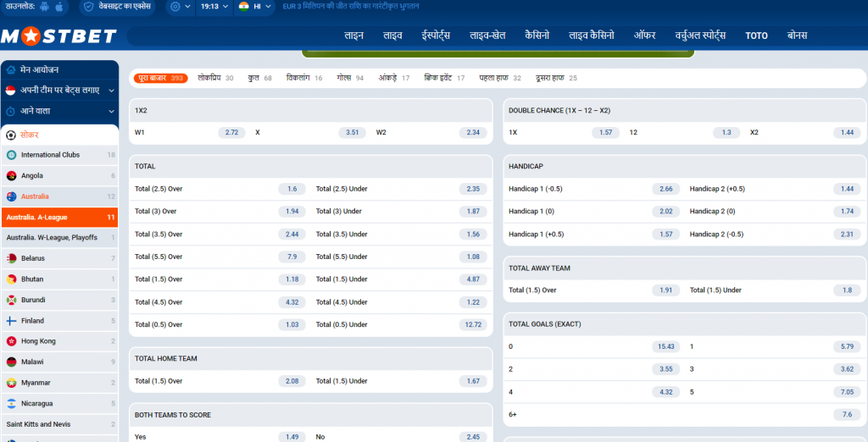Open the लाइव कैसिनो menu
The image size is (868, 442).
[591, 36]
